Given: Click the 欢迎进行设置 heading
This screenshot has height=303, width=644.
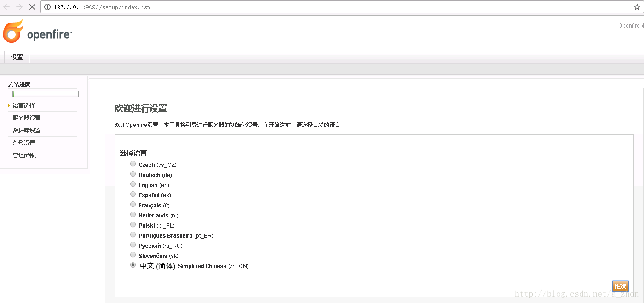Looking at the screenshot, I should click(x=141, y=109).
